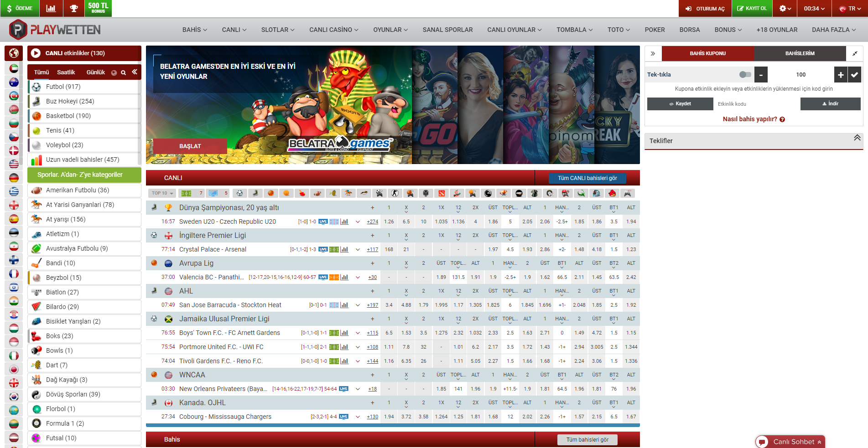Collapse sidebar using double-left arrow icon
Viewport: 868px width, 448px height.
135,72
